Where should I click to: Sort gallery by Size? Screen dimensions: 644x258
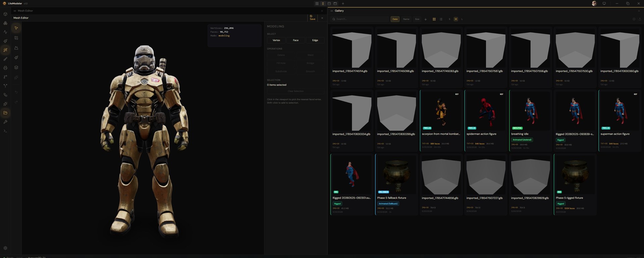click(x=417, y=19)
